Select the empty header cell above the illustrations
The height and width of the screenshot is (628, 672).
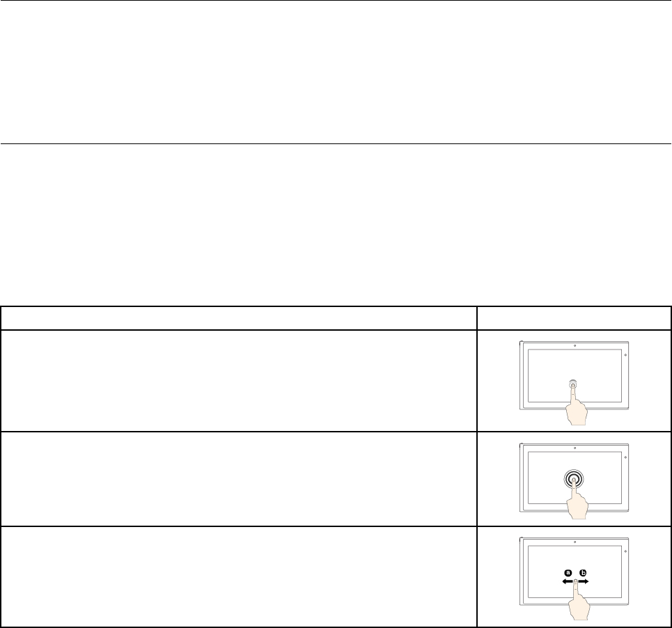click(x=574, y=318)
